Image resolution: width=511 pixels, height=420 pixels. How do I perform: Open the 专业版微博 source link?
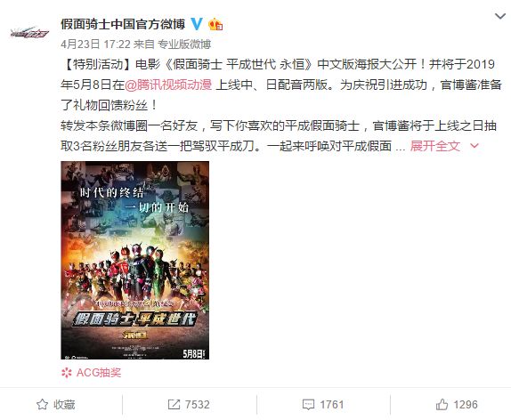pos(184,44)
